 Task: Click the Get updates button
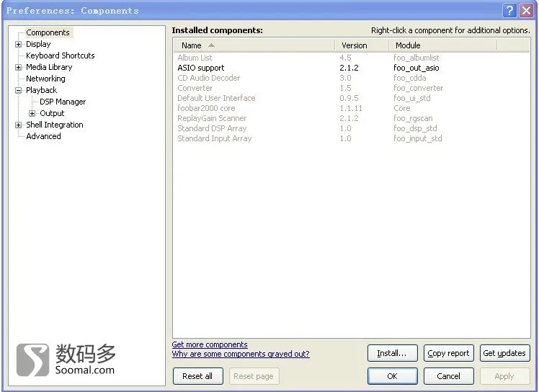pyautogui.click(x=504, y=353)
